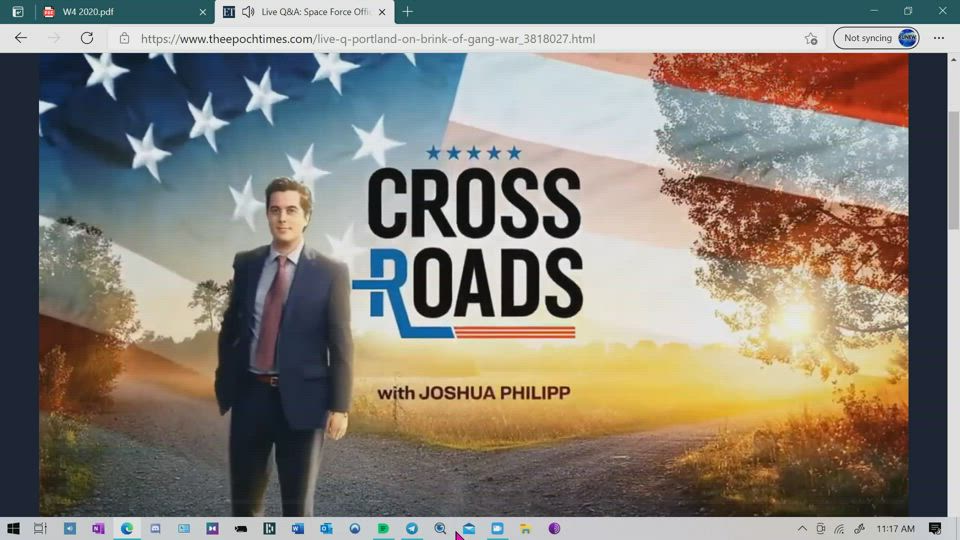Expand the system tray hidden icons chevron
Screen dimensions: 960x540
coord(802,529)
